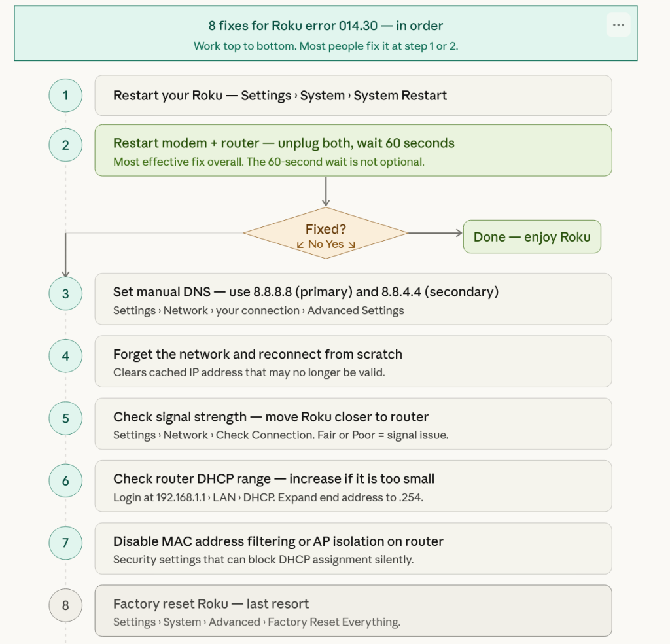The width and height of the screenshot is (670, 644).
Task: Click the step 6 number circle
Action: tap(65, 481)
